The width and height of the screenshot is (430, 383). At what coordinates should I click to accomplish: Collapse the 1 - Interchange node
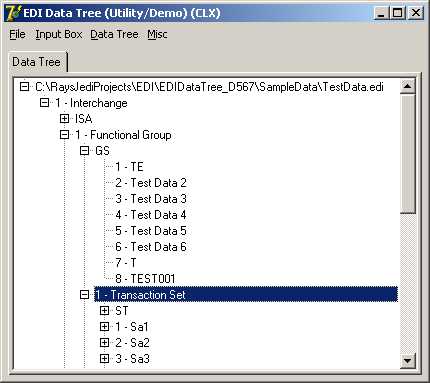pyautogui.click(x=44, y=103)
